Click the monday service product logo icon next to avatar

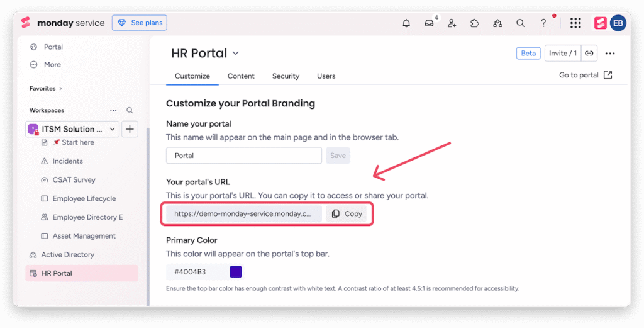(600, 23)
